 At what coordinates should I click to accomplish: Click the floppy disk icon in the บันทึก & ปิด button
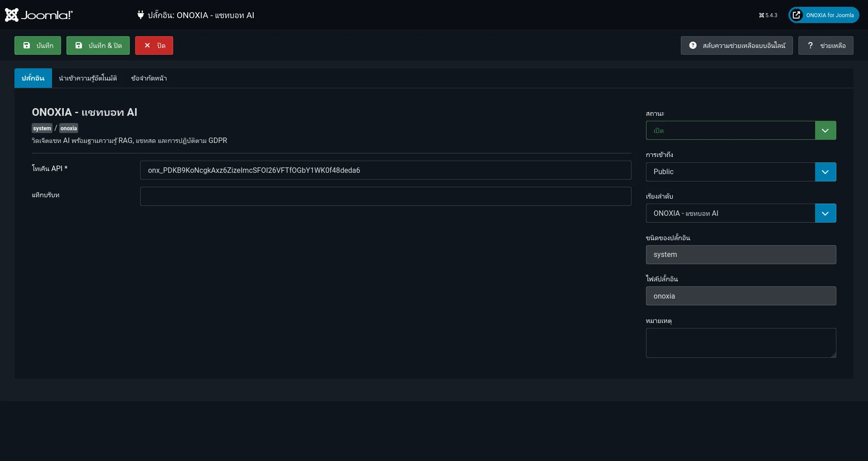79,45
